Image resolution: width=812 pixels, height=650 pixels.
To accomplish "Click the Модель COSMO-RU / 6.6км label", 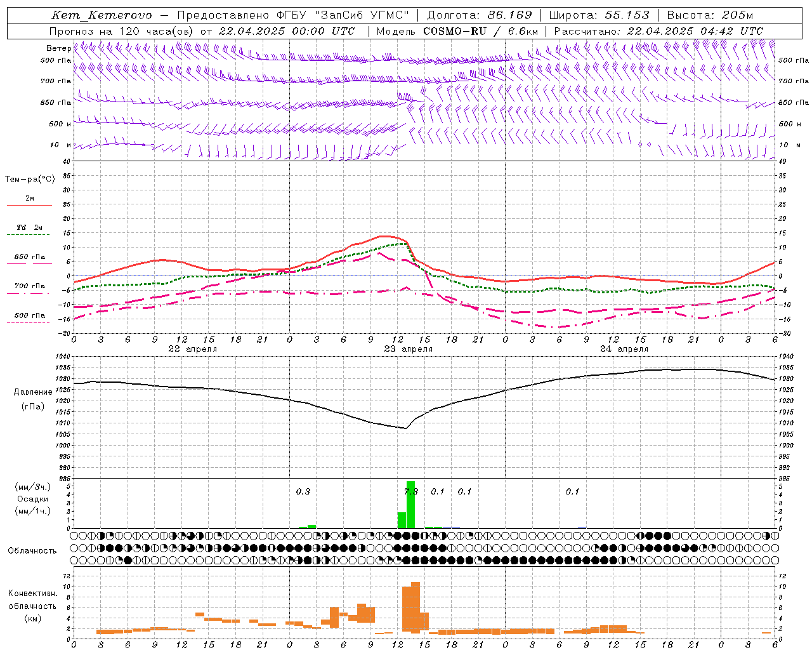I will (457, 31).
